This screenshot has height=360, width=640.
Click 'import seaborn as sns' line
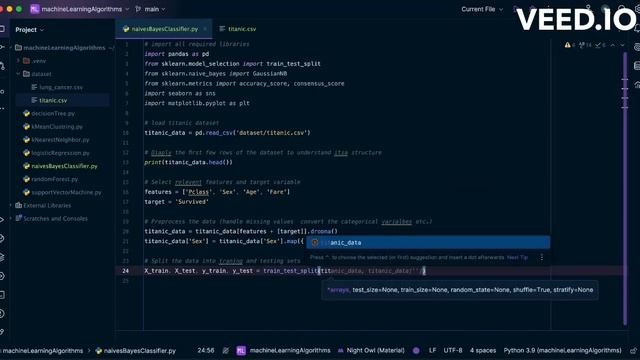point(180,93)
